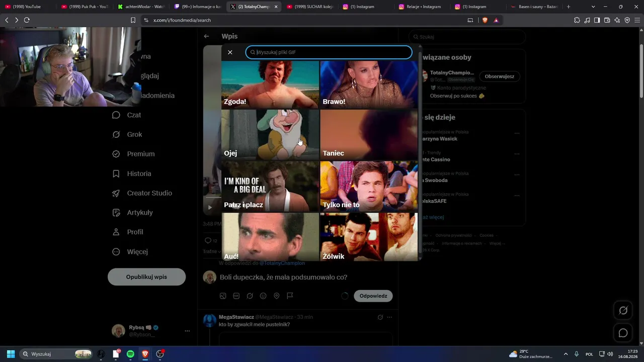Click the flag icon in reply toolbar
This screenshot has height=362, width=644.
(290, 296)
